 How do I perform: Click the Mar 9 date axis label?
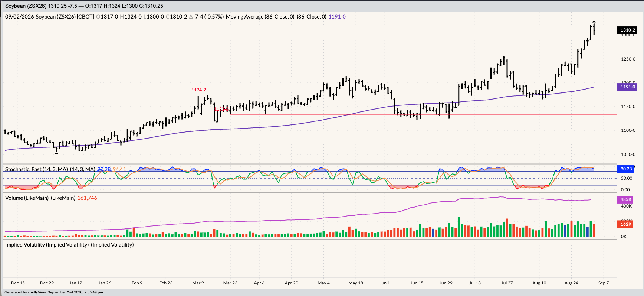198,283
